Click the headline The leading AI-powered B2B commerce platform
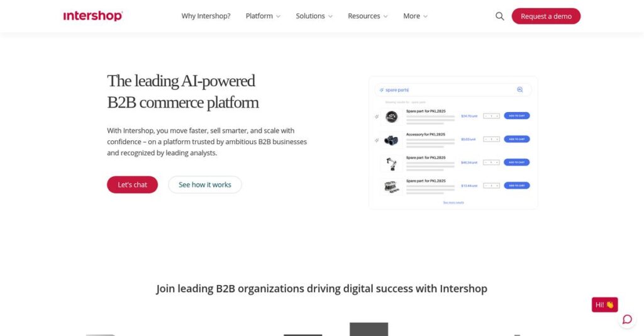Screen dimensions: 644x336 183,91
